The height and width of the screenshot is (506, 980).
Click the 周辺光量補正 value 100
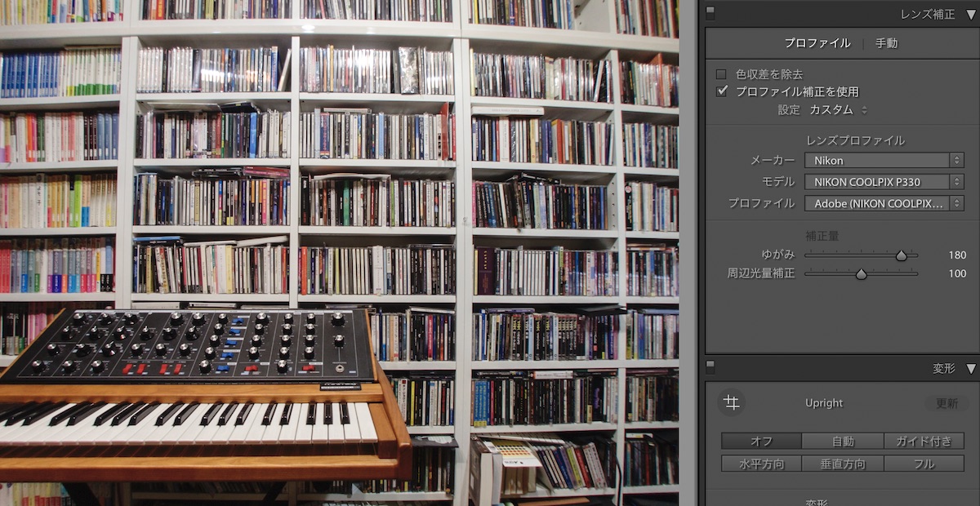coord(957,273)
